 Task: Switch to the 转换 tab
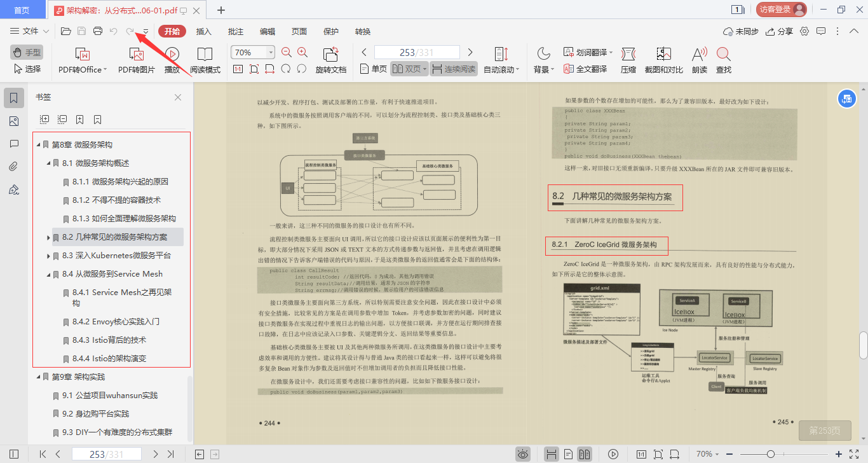coord(363,31)
